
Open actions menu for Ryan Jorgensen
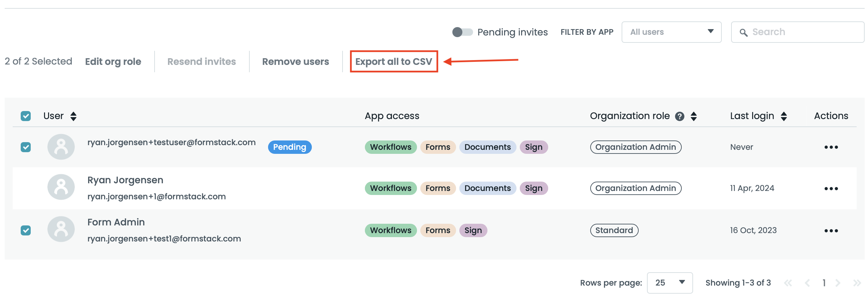tap(831, 189)
